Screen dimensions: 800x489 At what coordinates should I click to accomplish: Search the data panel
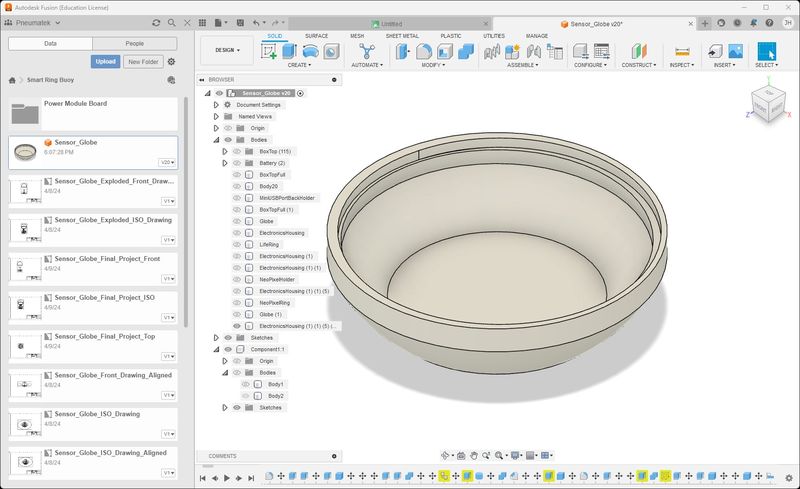[x=171, y=23]
